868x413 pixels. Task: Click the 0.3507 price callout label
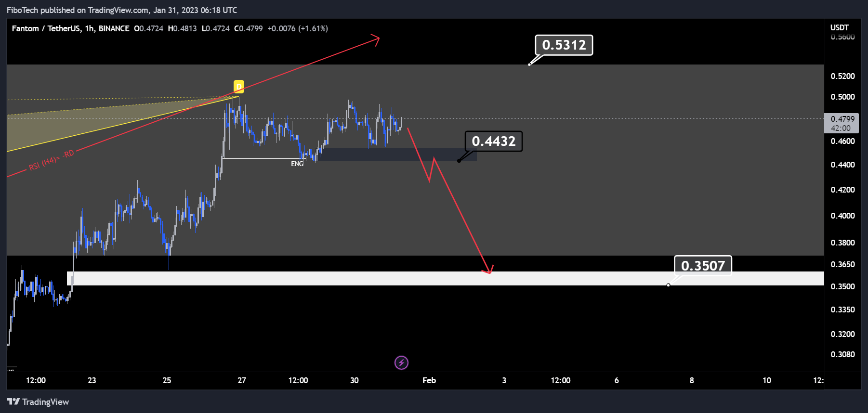tap(703, 266)
